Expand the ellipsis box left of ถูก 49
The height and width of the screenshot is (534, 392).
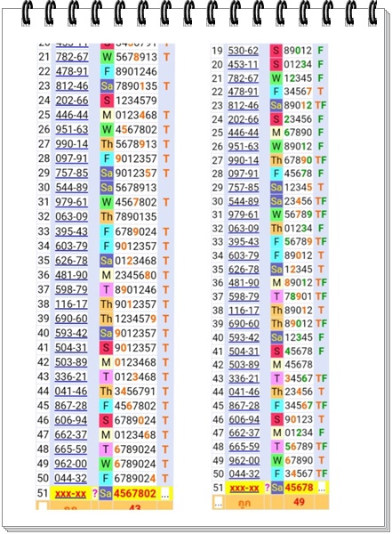(219, 503)
